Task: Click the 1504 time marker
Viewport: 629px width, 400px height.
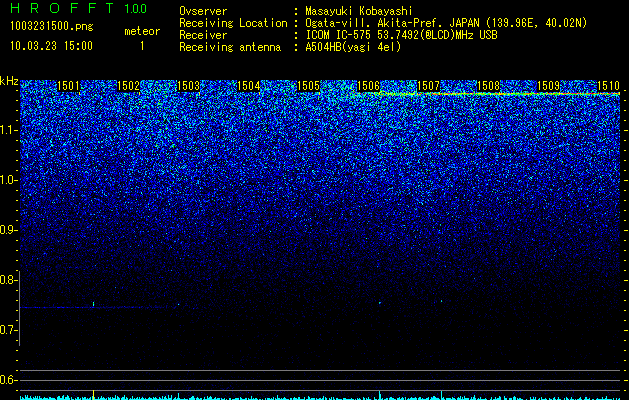Action: [x=249, y=86]
